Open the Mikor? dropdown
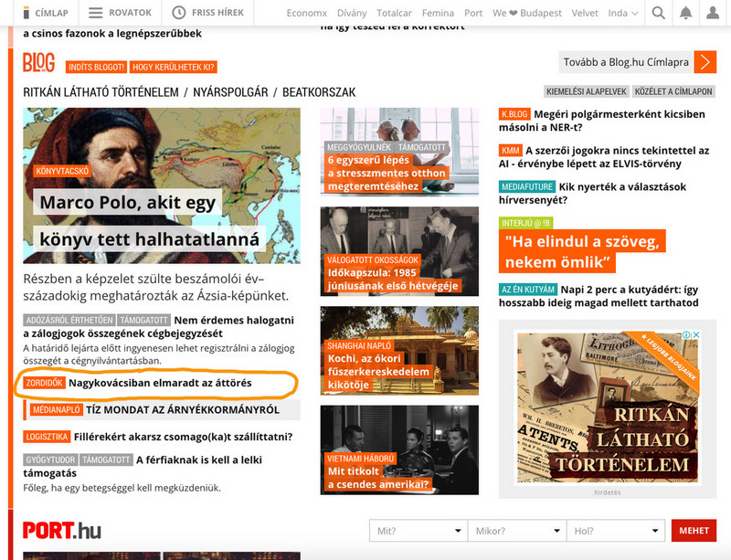 517,531
